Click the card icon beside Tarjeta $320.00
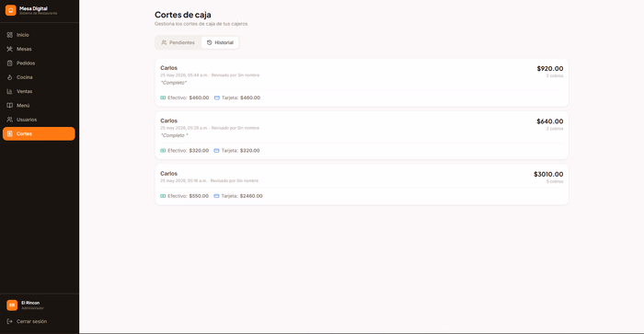The width and height of the screenshot is (644, 334). coord(216,150)
